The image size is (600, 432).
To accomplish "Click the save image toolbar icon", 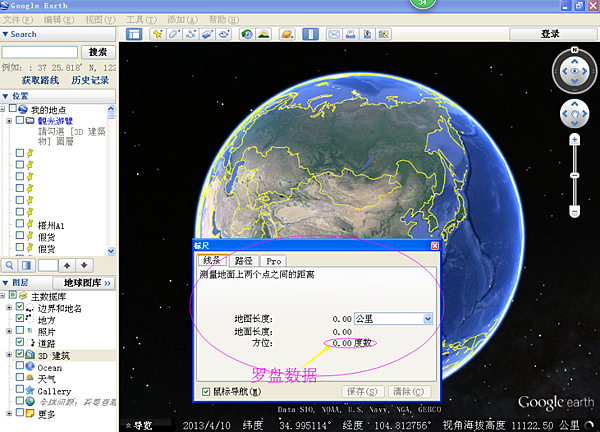I will click(x=367, y=34).
